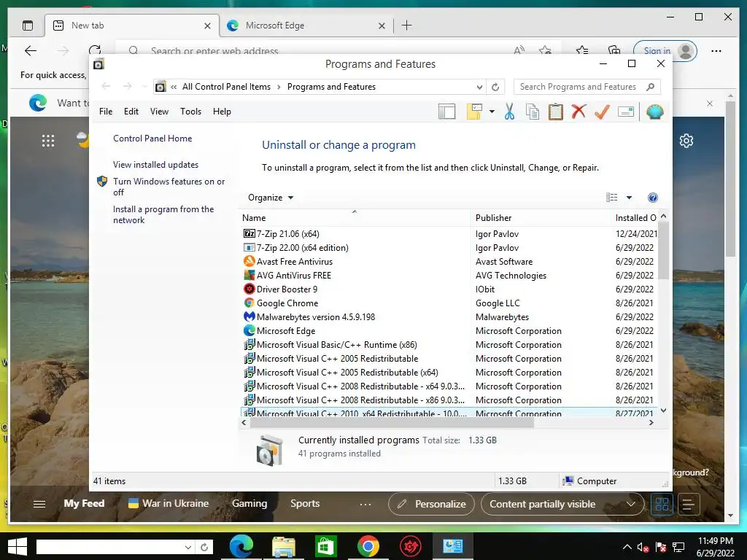The image size is (747, 560).
Task: Click the blue help question mark icon
Action: click(653, 198)
